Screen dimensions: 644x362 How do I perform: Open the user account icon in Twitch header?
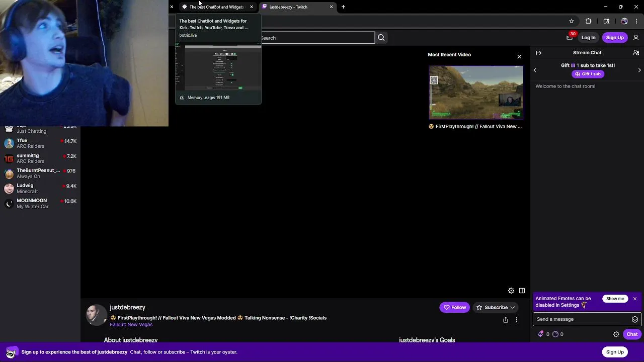point(636,38)
